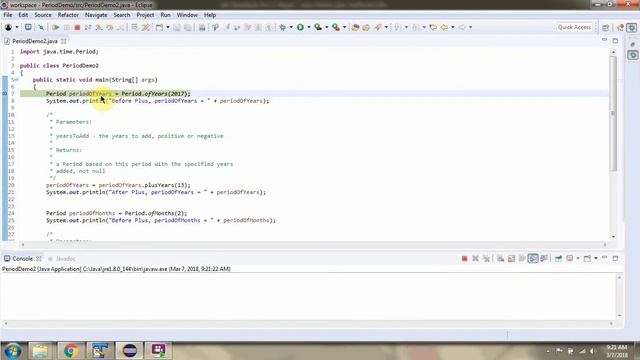Open File Explorer from the taskbar

click(x=40, y=351)
